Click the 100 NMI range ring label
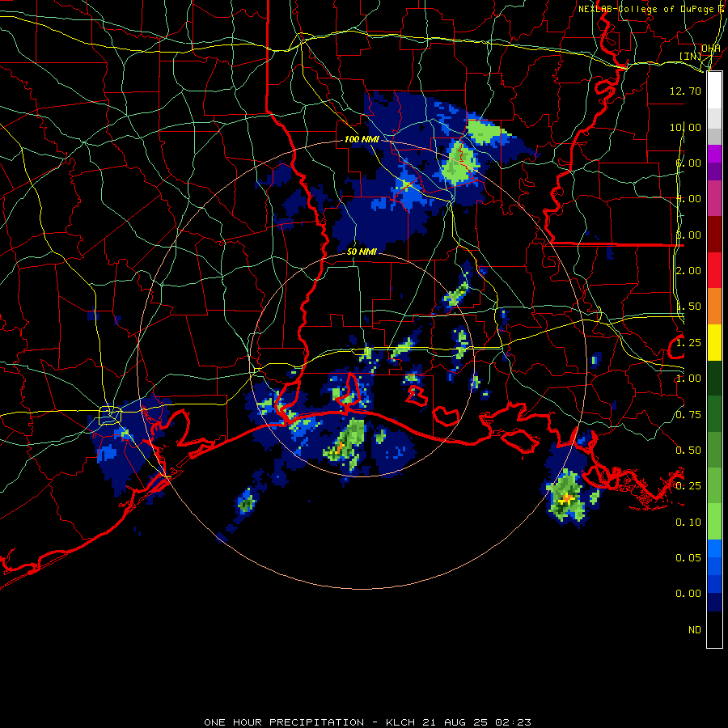The image size is (728, 728). point(362,139)
